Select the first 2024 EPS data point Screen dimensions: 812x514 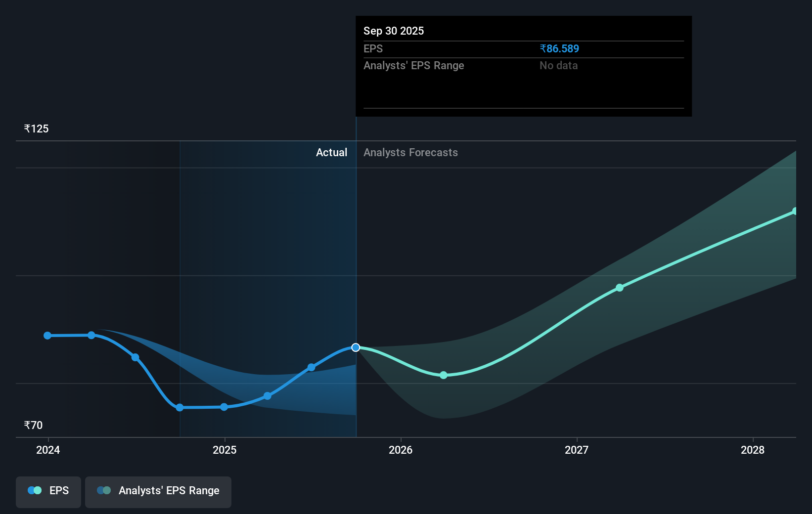tap(47, 336)
